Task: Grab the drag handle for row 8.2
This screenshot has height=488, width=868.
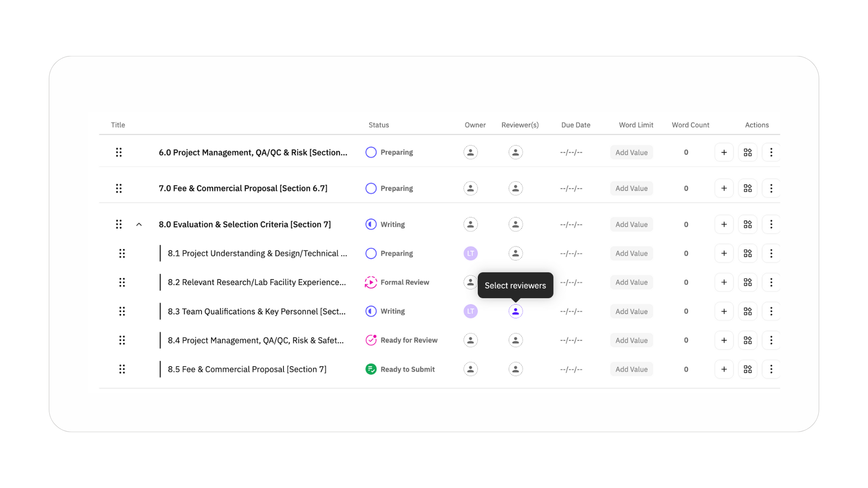Action: 122,282
